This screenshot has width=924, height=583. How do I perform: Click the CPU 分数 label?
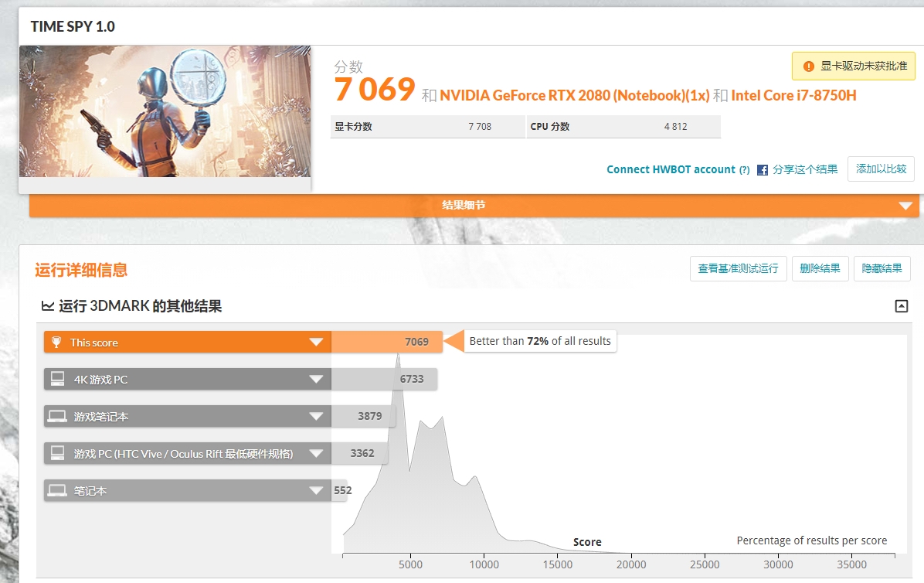(x=550, y=127)
